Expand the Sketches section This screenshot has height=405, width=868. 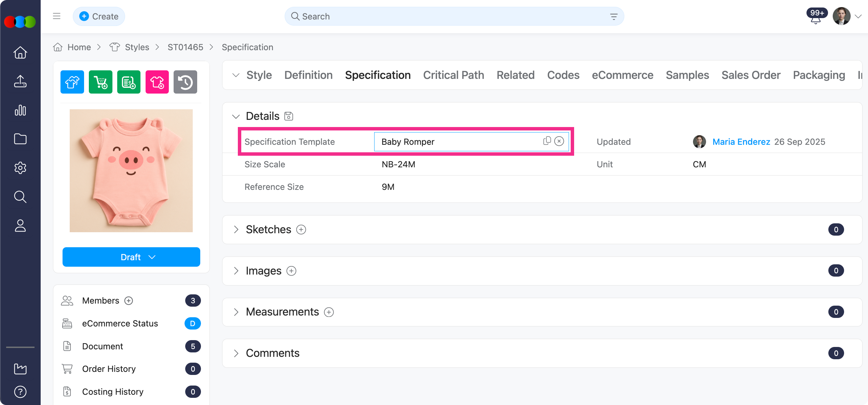coord(236,229)
